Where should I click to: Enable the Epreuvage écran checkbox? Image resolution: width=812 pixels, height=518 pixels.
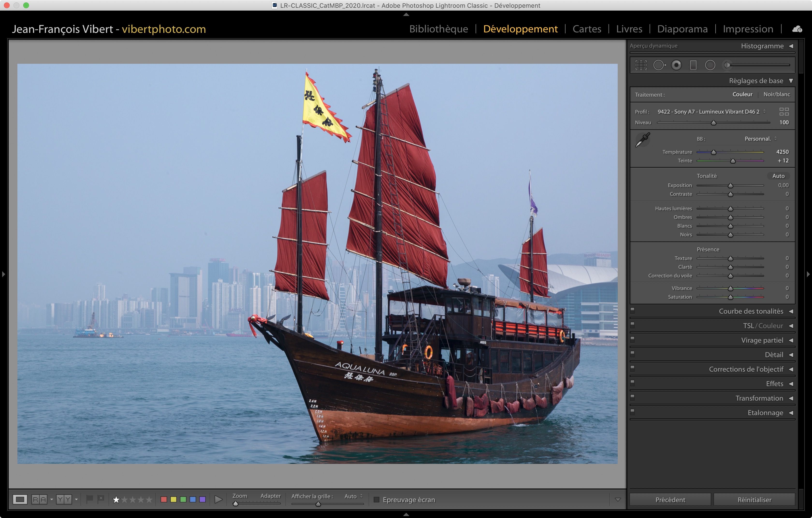point(377,499)
